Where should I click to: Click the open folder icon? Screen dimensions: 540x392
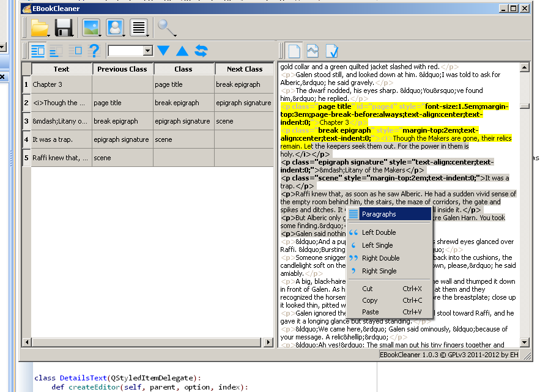point(40,28)
